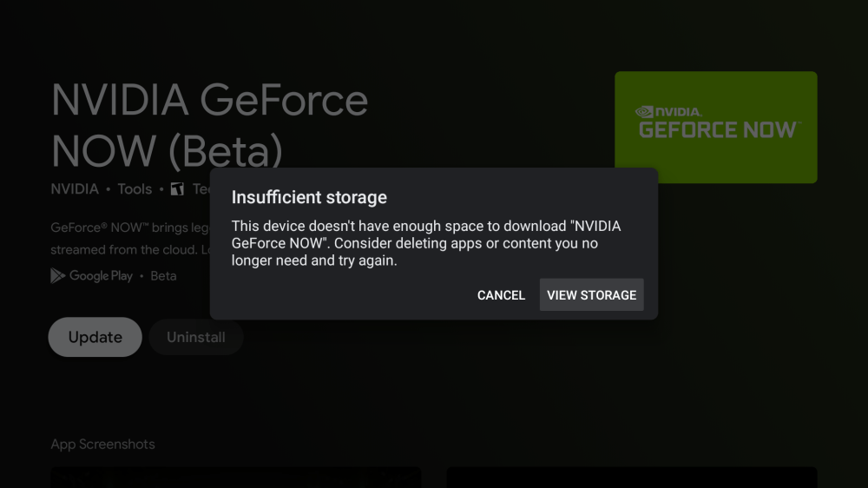
Task: Click the GeForce NOW app description text
Action: [x=130, y=239]
